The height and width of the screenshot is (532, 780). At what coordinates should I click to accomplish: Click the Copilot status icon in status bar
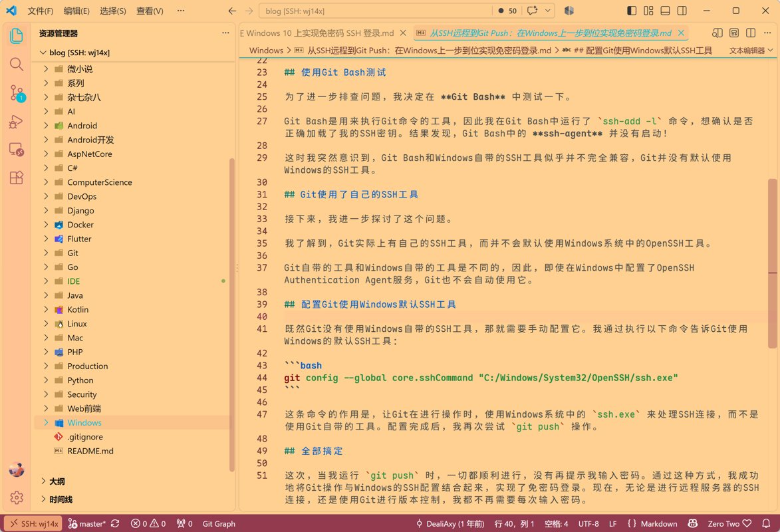point(692,523)
